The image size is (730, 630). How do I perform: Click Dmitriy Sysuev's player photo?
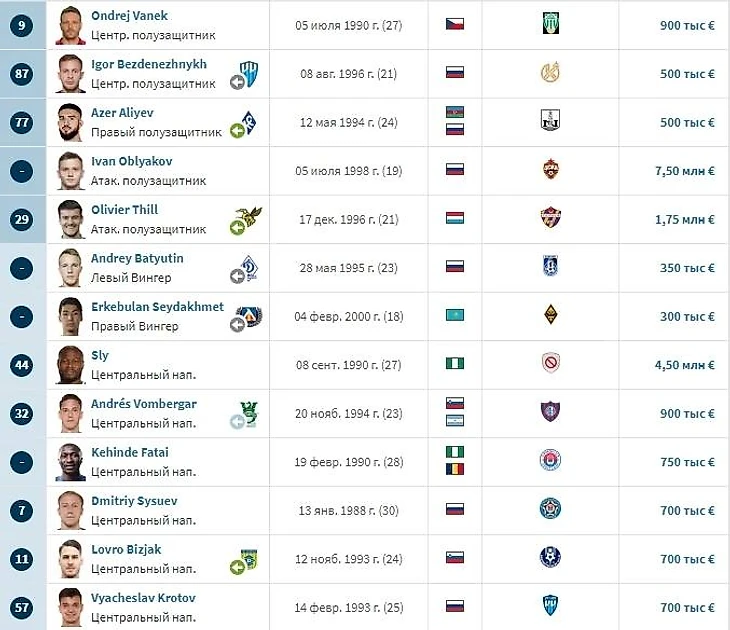coord(69,509)
